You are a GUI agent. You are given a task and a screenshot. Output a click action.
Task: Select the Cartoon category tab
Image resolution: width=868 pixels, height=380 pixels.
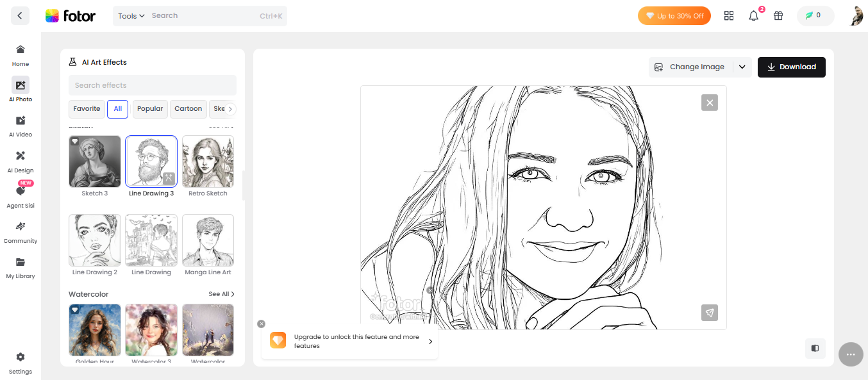(188, 109)
